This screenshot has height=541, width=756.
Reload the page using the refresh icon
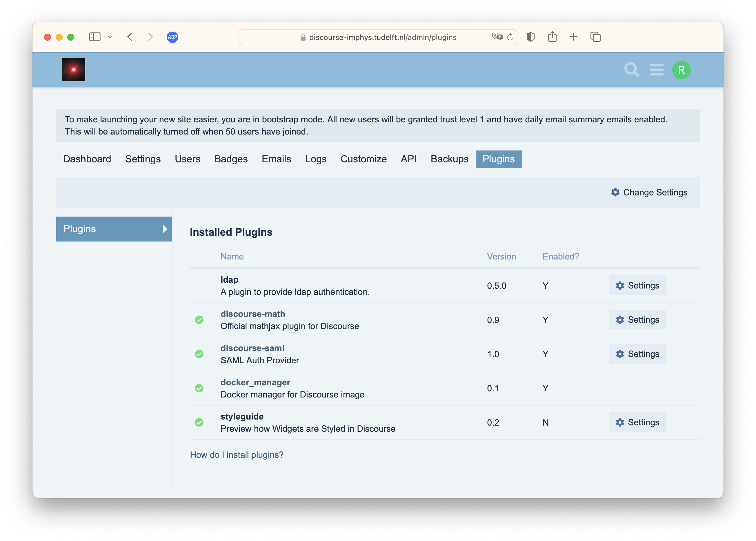[510, 37]
